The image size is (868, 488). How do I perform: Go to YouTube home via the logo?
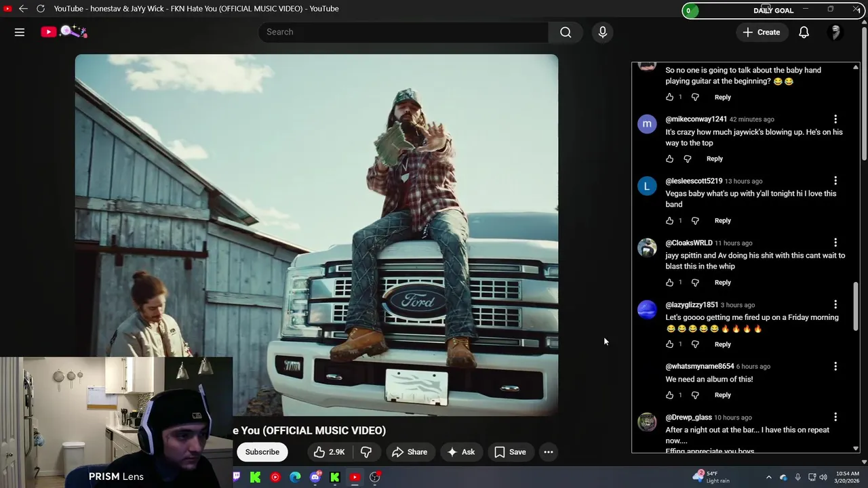64,32
